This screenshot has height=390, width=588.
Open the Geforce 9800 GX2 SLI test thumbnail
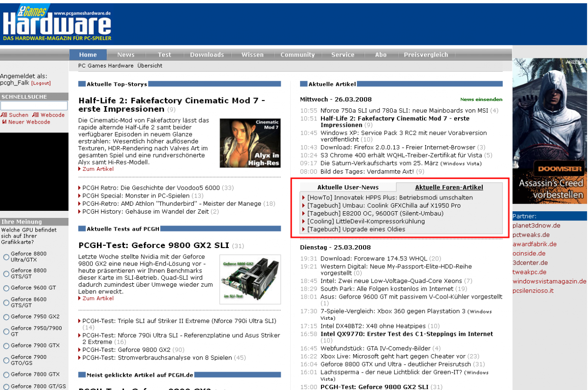[x=250, y=279]
